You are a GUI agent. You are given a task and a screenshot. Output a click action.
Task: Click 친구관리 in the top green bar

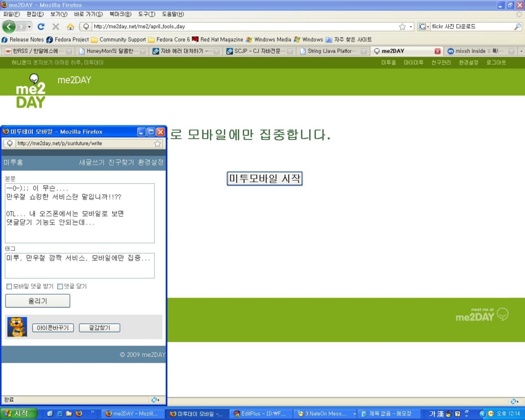(x=441, y=63)
